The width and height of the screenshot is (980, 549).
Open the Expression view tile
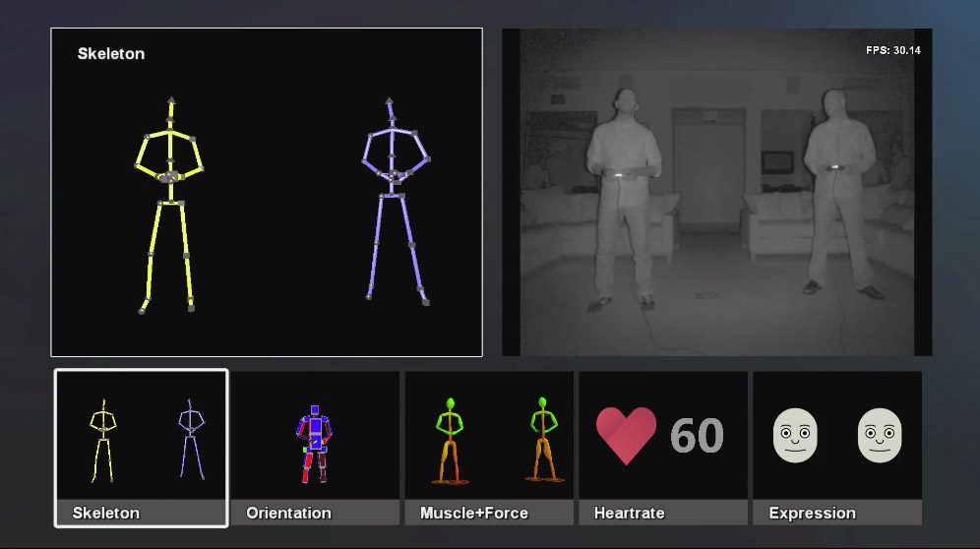point(837,449)
